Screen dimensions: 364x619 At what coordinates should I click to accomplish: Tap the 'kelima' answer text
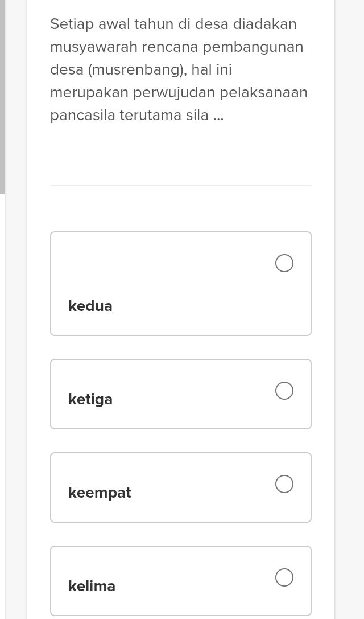point(92,586)
